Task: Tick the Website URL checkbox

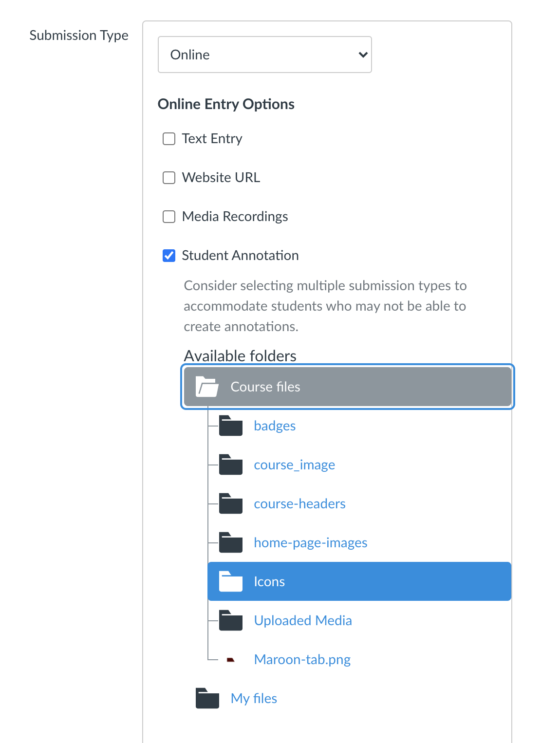Action: (169, 178)
